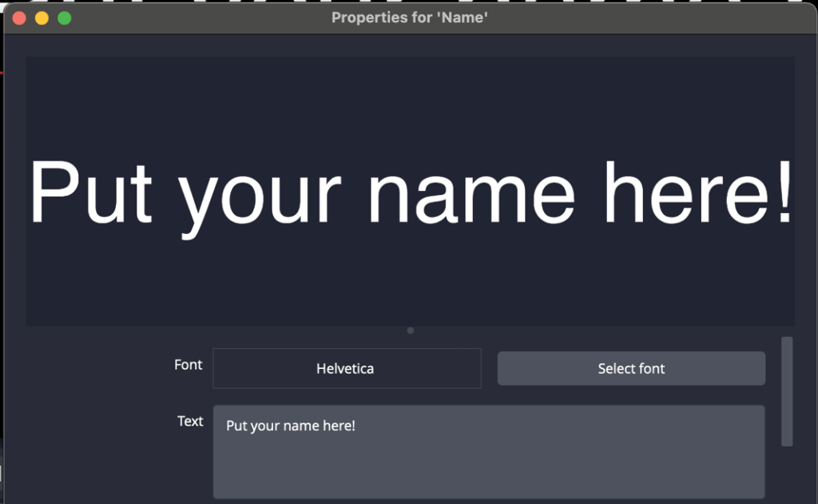The image size is (818, 504).
Task: Click the Select font button
Action: pyautogui.click(x=631, y=368)
